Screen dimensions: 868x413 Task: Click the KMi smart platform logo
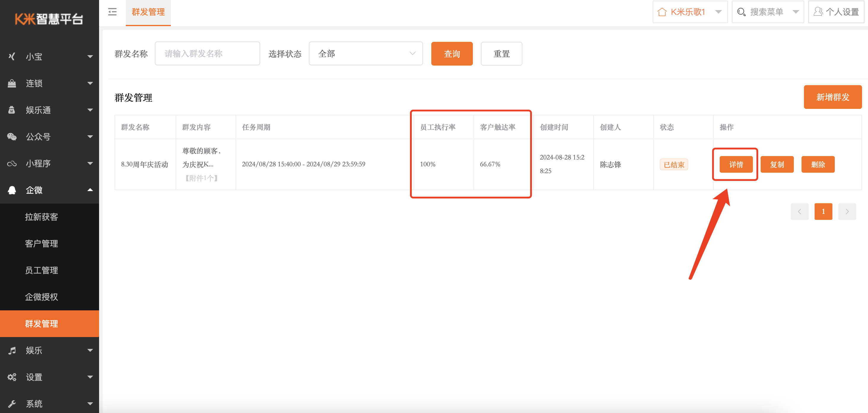(x=49, y=19)
